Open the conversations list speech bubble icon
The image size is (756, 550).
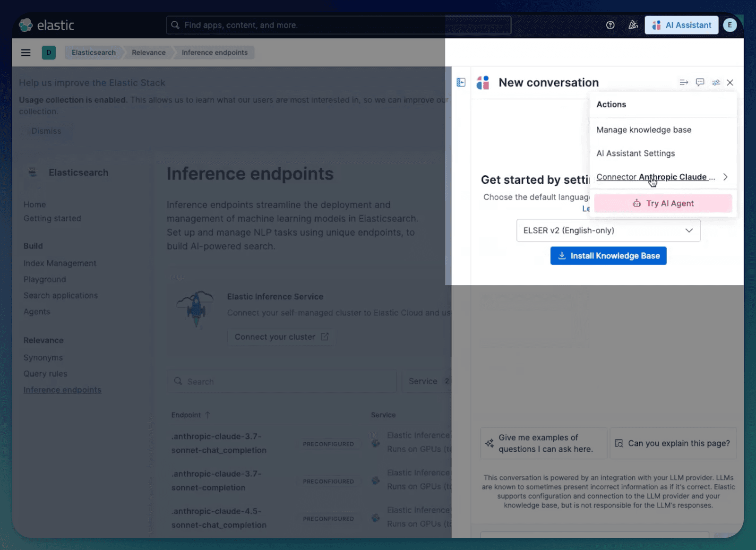point(700,82)
